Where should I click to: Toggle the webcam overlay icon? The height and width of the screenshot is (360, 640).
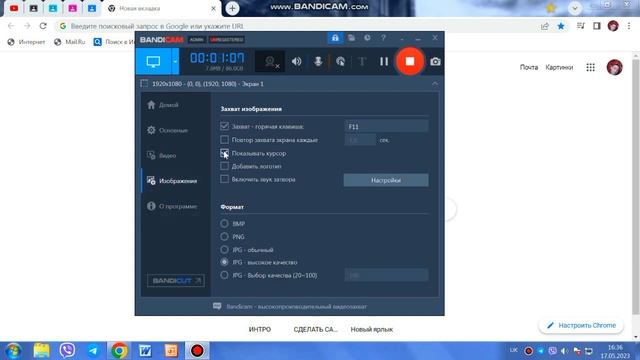click(x=271, y=62)
